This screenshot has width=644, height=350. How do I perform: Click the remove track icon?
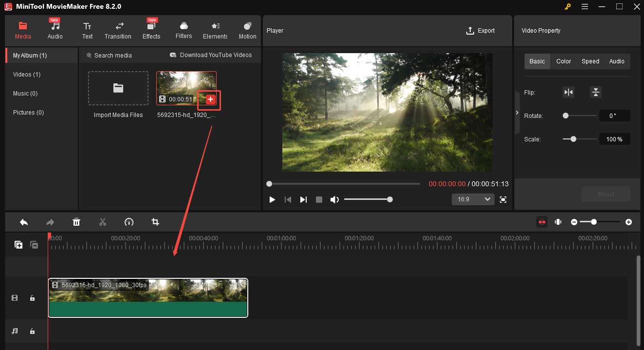coord(34,245)
